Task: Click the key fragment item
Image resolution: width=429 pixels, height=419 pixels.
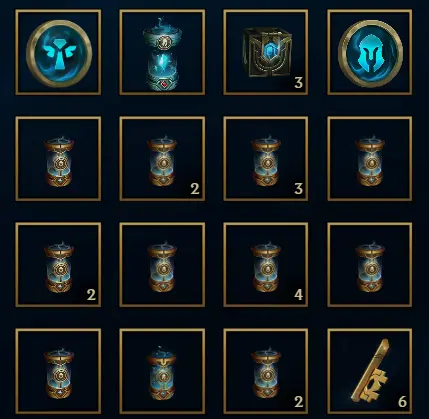Action: click(x=370, y=371)
